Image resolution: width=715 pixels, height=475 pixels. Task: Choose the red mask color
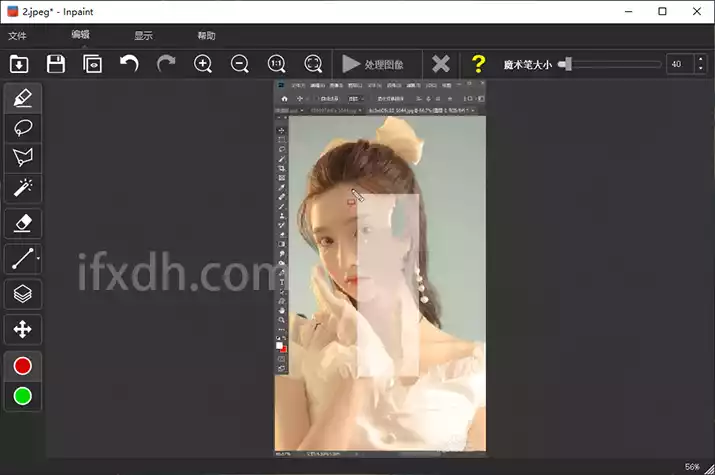point(23,366)
